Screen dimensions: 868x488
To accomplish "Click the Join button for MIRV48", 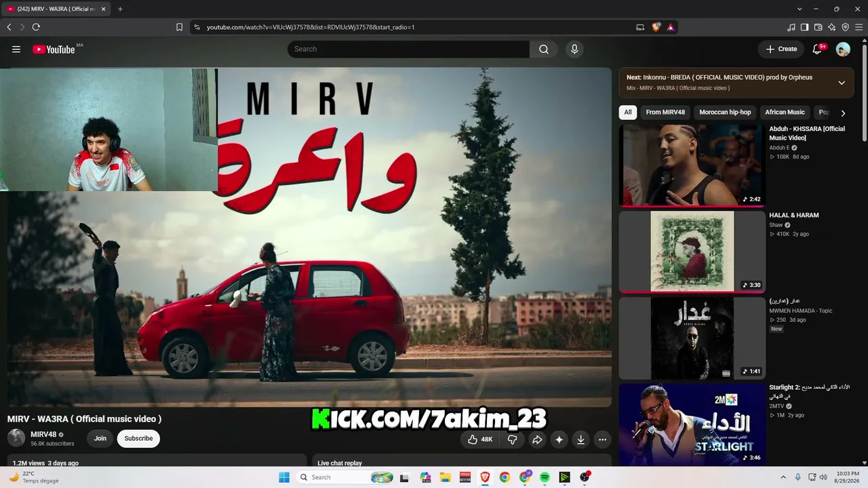I will [100, 439].
